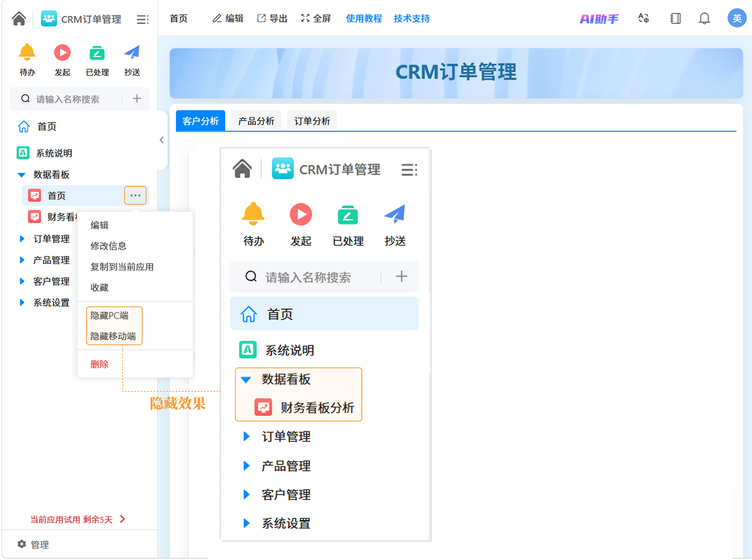Click 抄送 paper plane in preview panel
The image size is (752, 560).
click(395, 214)
